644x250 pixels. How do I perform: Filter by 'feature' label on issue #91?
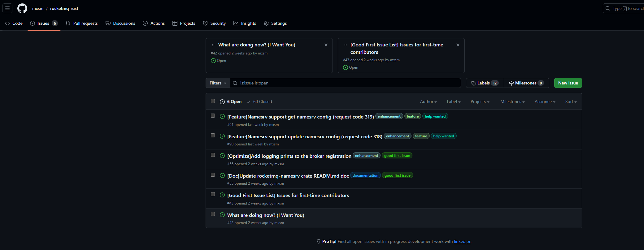412,116
